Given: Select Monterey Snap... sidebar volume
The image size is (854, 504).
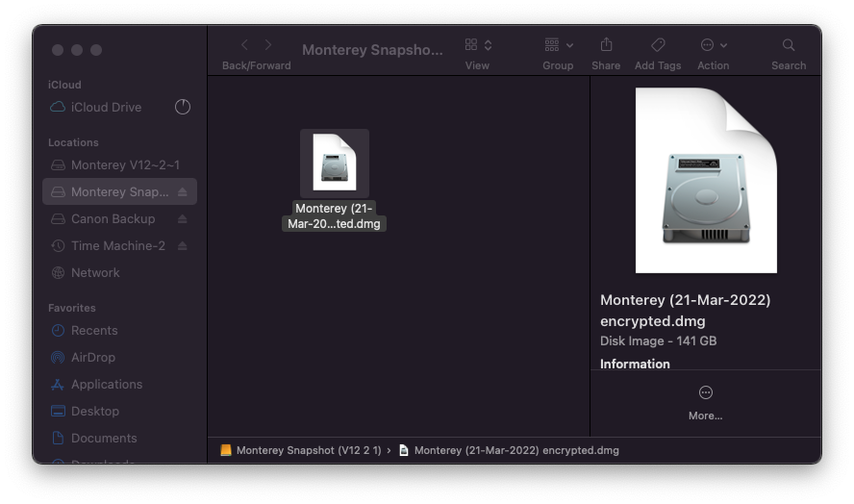Looking at the screenshot, I should 120,191.
